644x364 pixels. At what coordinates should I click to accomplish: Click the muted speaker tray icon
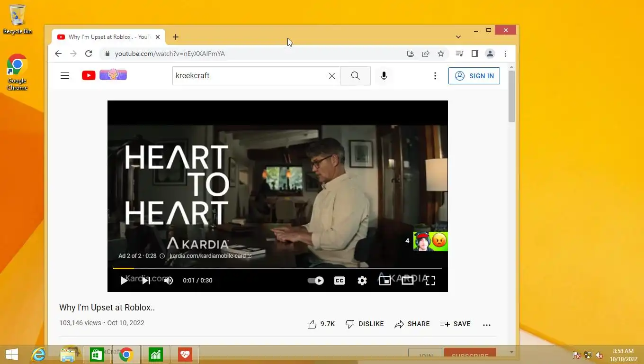(x=599, y=355)
